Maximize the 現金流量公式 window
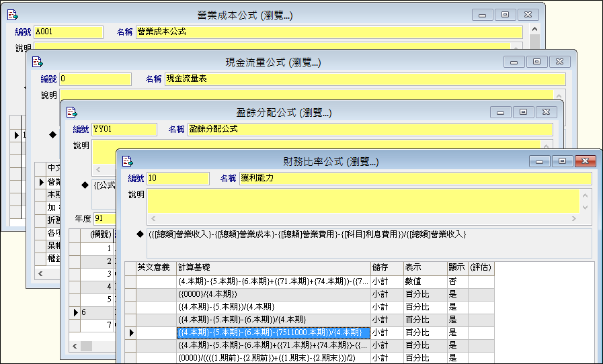The image size is (603, 364). tap(536, 62)
